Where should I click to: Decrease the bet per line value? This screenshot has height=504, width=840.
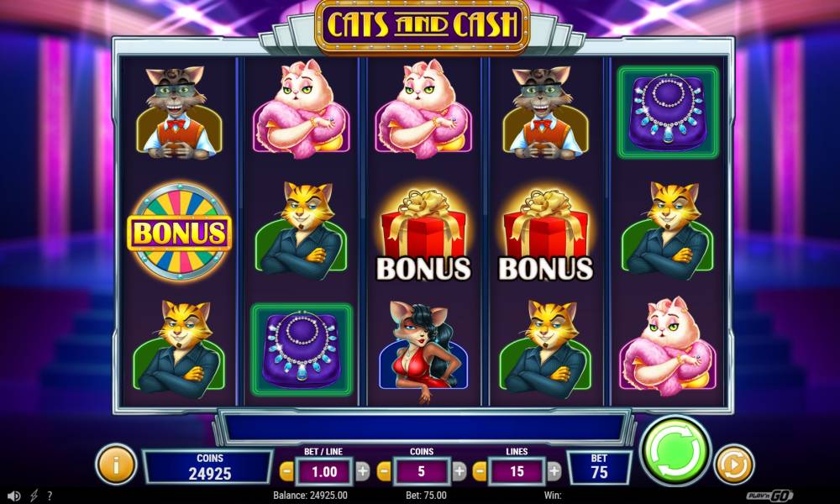click(x=286, y=472)
